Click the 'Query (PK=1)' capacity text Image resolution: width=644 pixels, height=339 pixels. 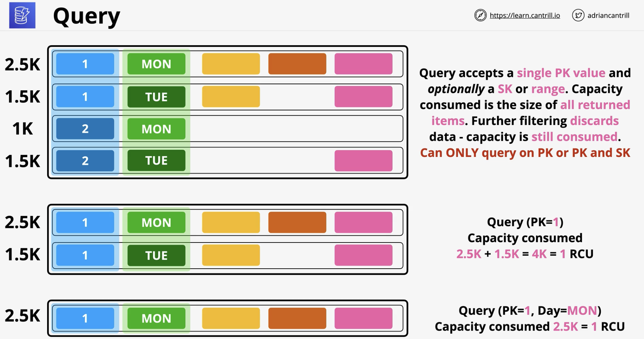pyautogui.click(x=525, y=222)
